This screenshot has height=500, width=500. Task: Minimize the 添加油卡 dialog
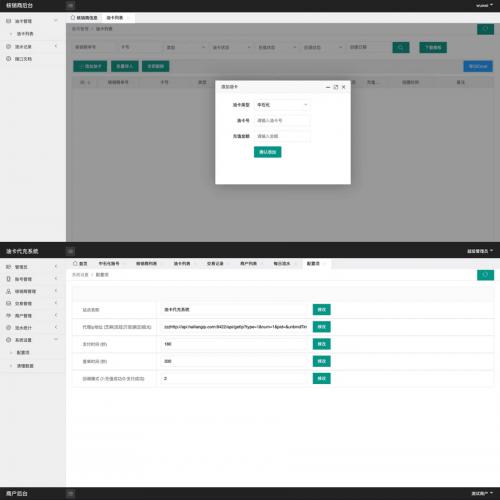tap(328, 87)
